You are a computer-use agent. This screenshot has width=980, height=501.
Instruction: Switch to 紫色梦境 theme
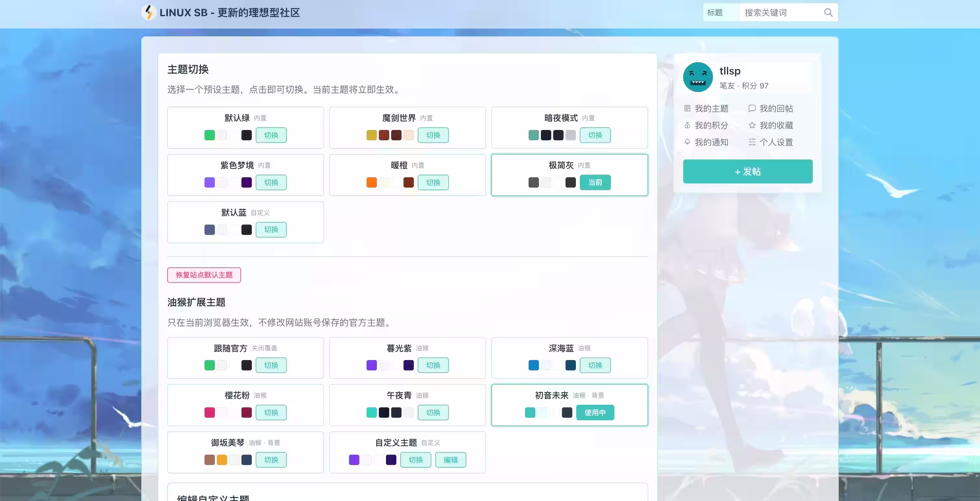pos(271,182)
